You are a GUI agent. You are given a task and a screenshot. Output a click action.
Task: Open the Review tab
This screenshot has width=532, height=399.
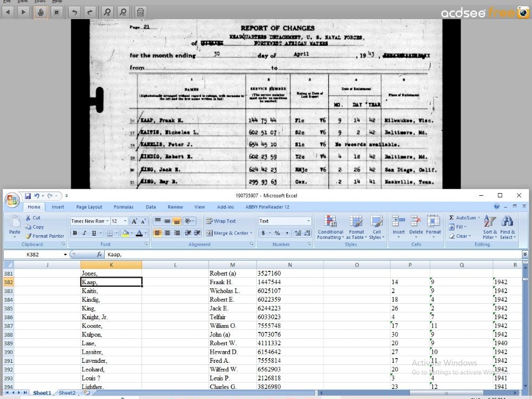pyautogui.click(x=175, y=207)
